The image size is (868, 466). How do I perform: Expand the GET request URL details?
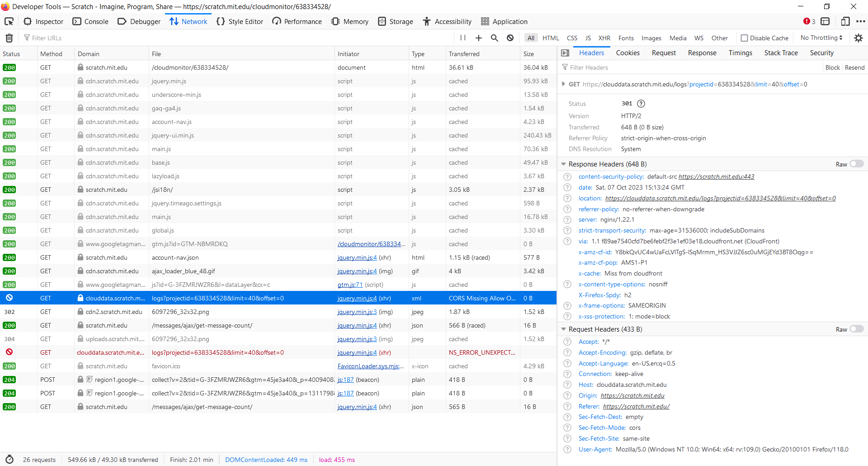[x=563, y=84]
